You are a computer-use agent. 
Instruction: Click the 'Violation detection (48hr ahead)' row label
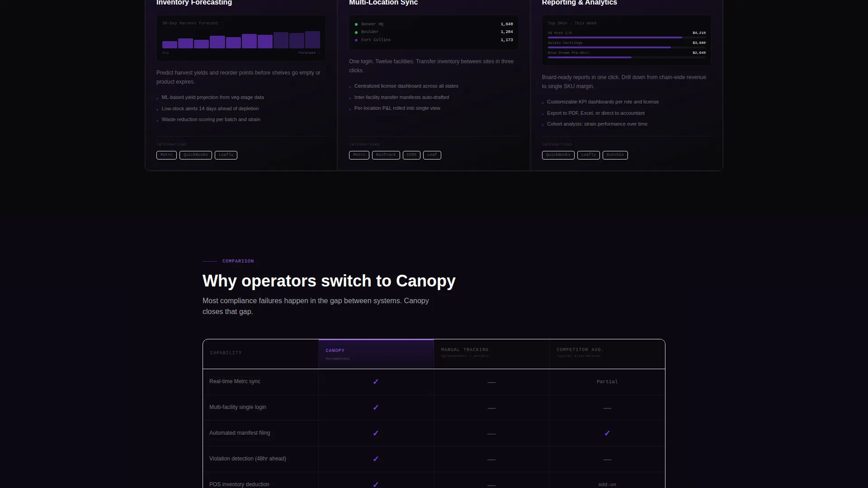point(248,459)
